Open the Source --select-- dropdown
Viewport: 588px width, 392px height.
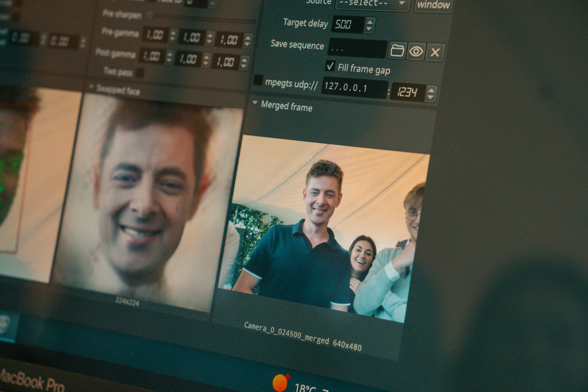tap(372, 4)
